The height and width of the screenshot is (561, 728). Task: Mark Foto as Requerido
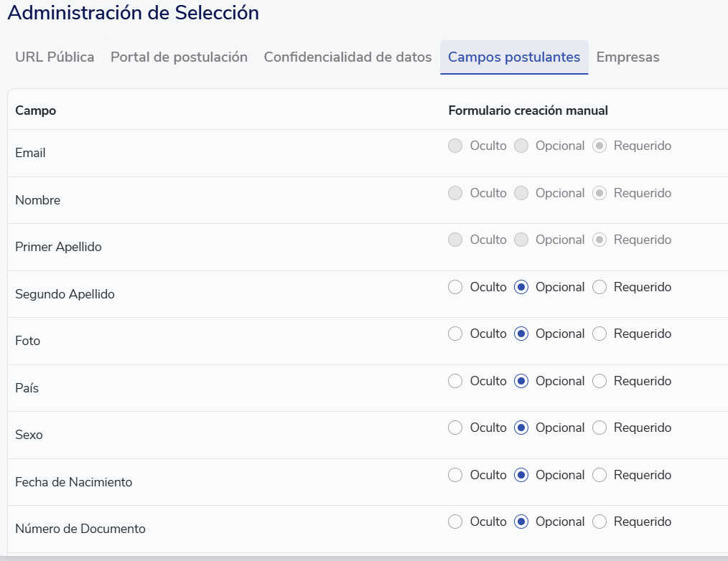(x=599, y=334)
